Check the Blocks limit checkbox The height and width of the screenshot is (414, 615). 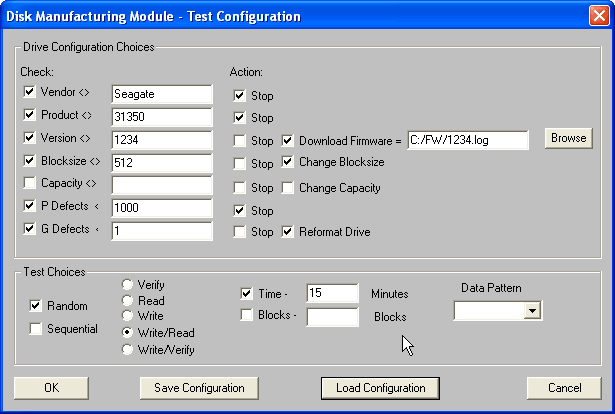(247, 316)
